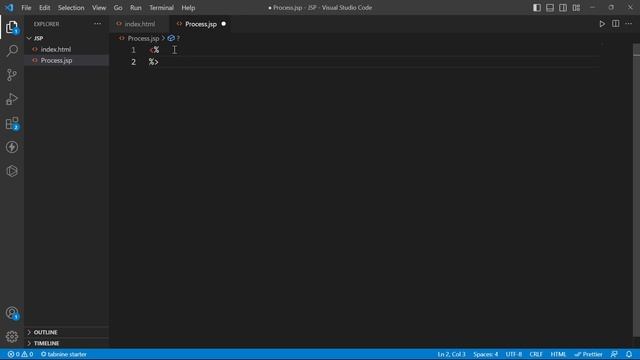Run the file with the play icon
This screenshot has width=640, height=360.
point(602,24)
